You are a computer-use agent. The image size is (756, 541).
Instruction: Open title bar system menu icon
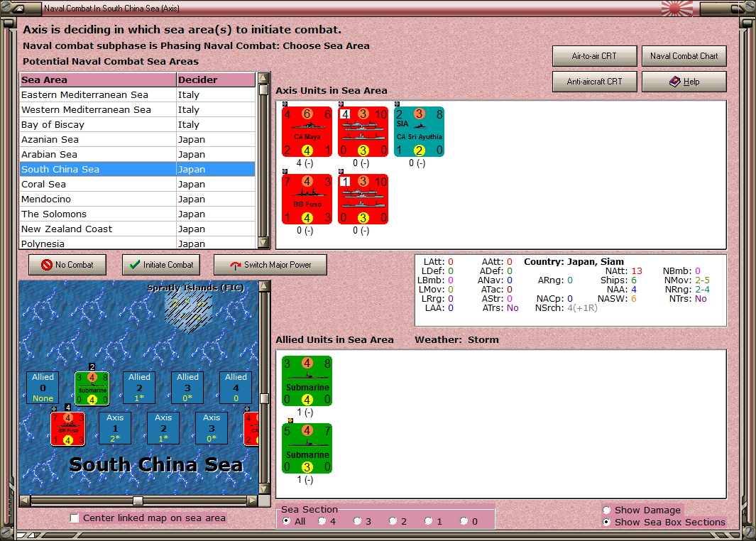(18, 9)
